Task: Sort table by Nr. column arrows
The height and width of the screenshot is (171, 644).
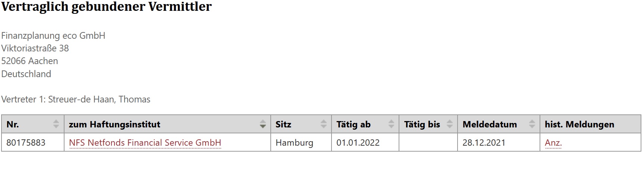Action: tap(56, 124)
